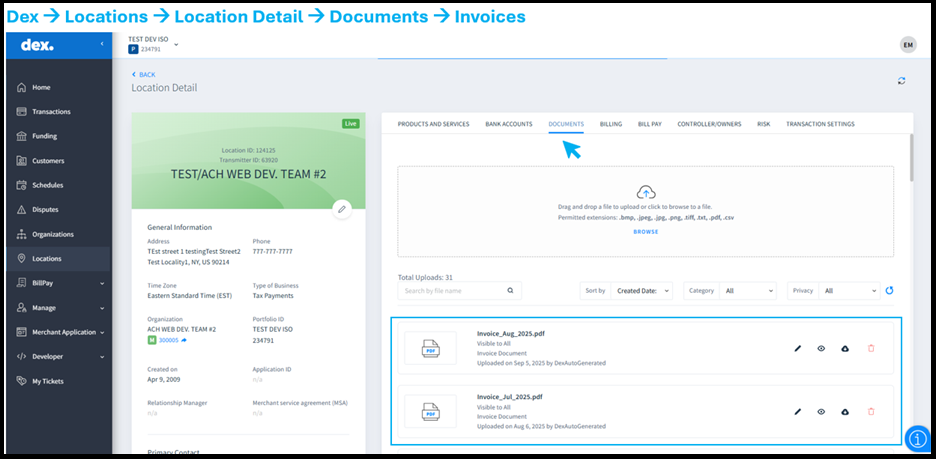Open the Sort by Created Date dropdown
This screenshot has width=936, height=459.
click(x=641, y=291)
